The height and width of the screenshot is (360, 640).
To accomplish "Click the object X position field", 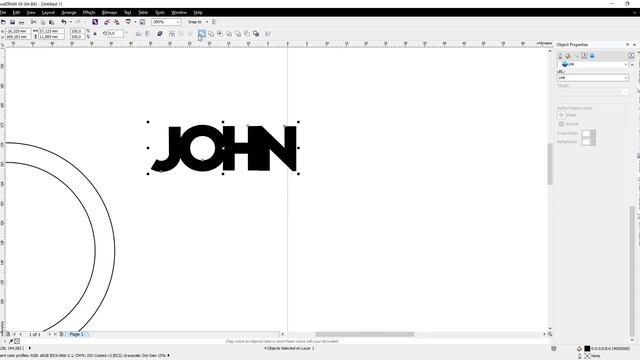I will click(17, 31).
